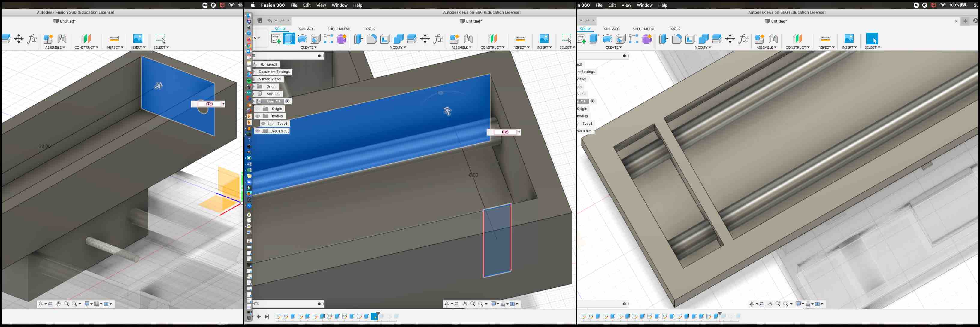Click Offset Plane construct icon in middle window

pyautogui.click(x=492, y=38)
